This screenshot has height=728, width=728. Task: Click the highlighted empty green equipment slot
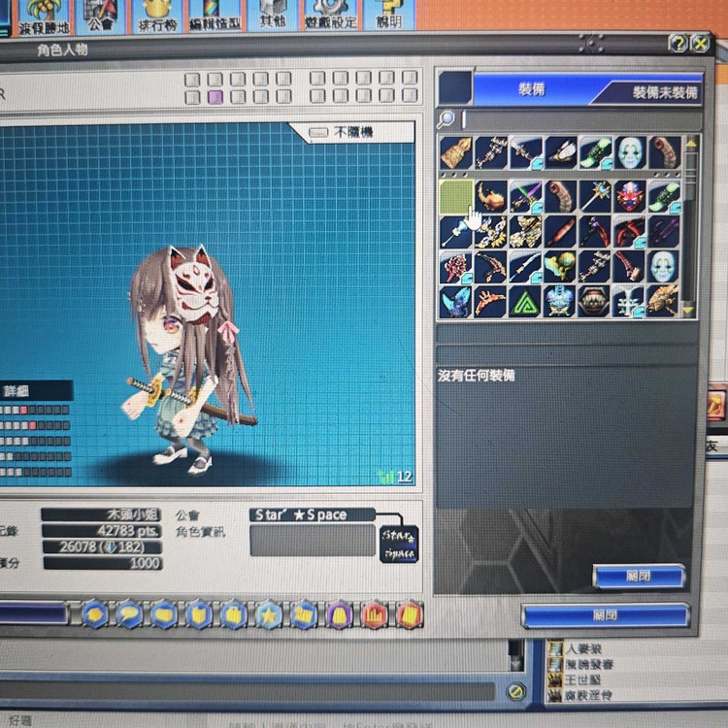coord(456,197)
